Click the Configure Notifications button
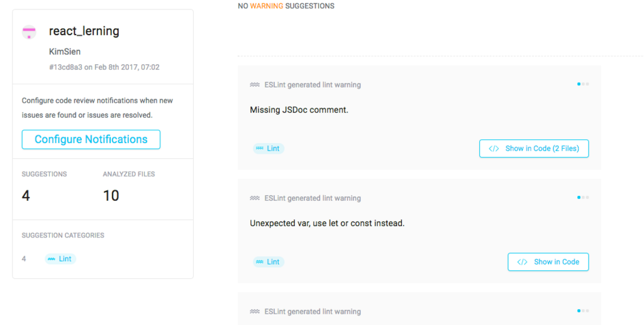644x325 pixels. tap(91, 139)
